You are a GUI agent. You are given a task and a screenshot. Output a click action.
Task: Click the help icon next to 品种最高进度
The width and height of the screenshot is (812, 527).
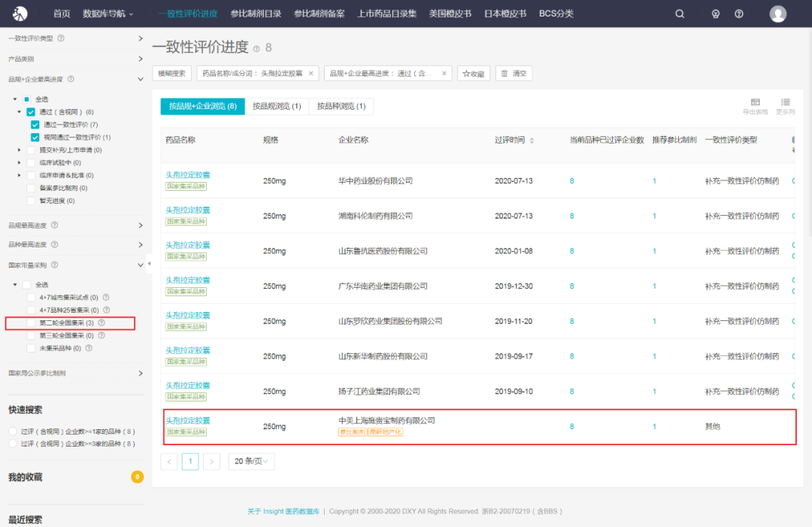coord(54,244)
